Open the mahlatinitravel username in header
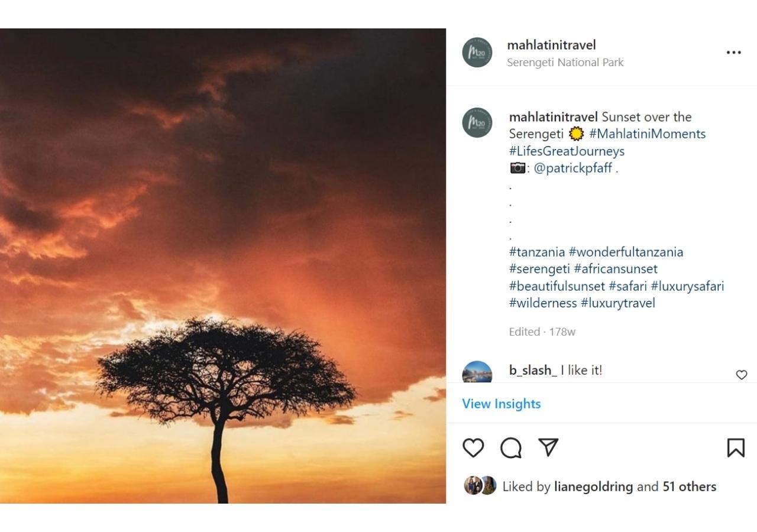Screen dimensions: 757x532 click(551, 45)
